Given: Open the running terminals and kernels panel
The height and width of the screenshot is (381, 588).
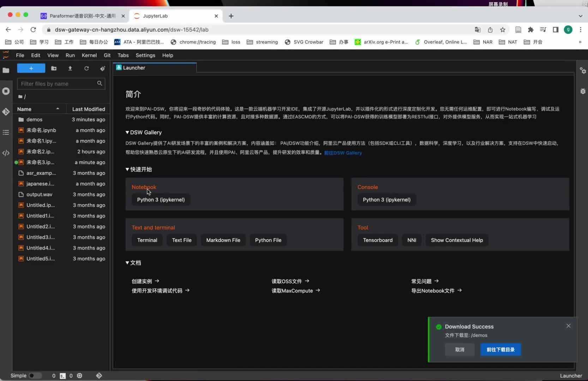Looking at the screenshot, I should 6,91.
